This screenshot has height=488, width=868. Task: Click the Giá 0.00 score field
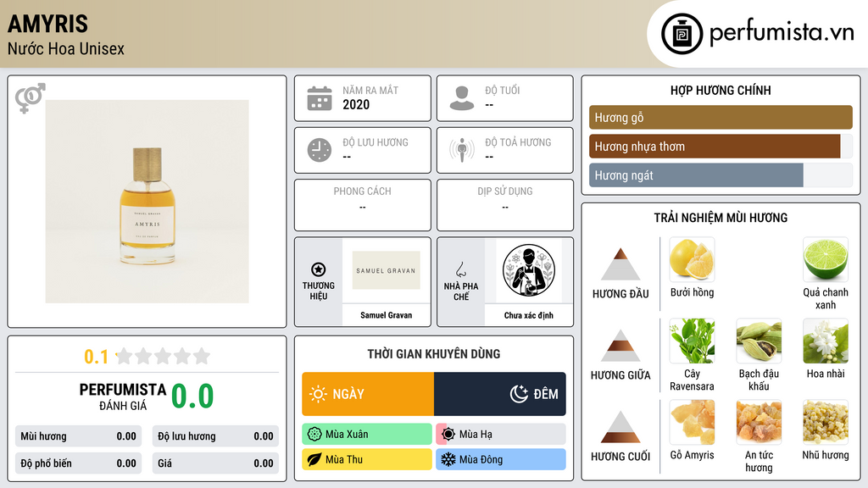click(215, 463)
